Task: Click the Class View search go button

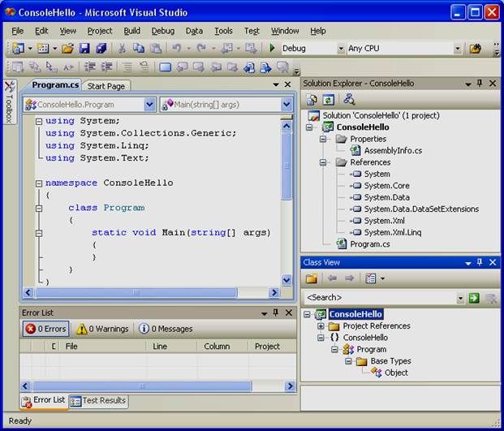Action: coord(474,298)
